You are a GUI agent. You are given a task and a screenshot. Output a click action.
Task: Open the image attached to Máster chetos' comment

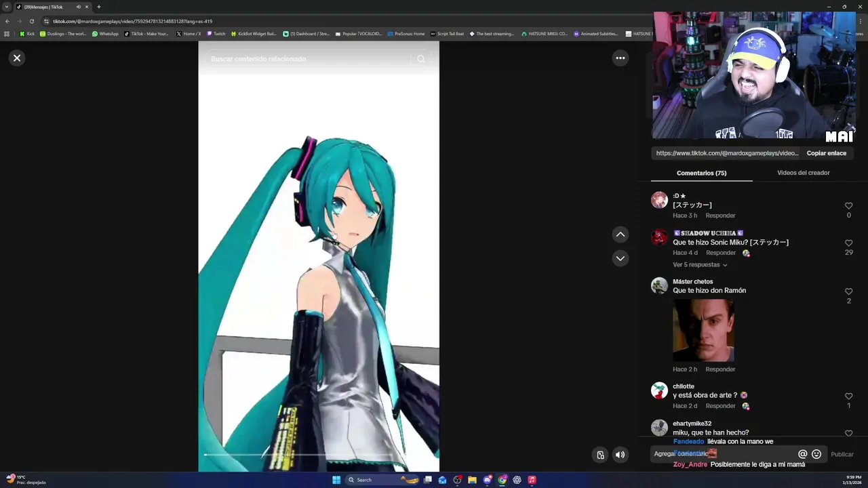pyautogui.click(x=703, y=330)
